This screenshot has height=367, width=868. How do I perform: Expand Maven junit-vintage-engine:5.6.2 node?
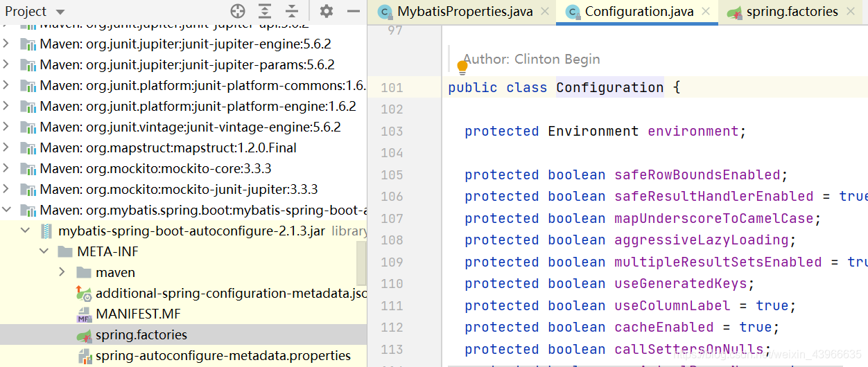[6, 127]
